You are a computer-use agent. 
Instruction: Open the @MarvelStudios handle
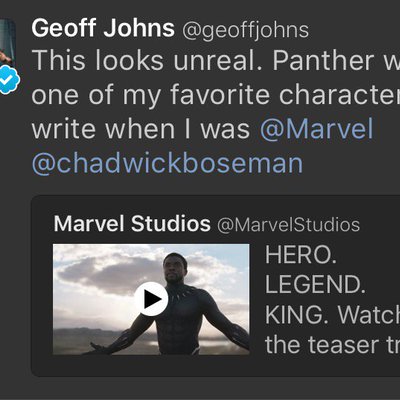point(288,225)
